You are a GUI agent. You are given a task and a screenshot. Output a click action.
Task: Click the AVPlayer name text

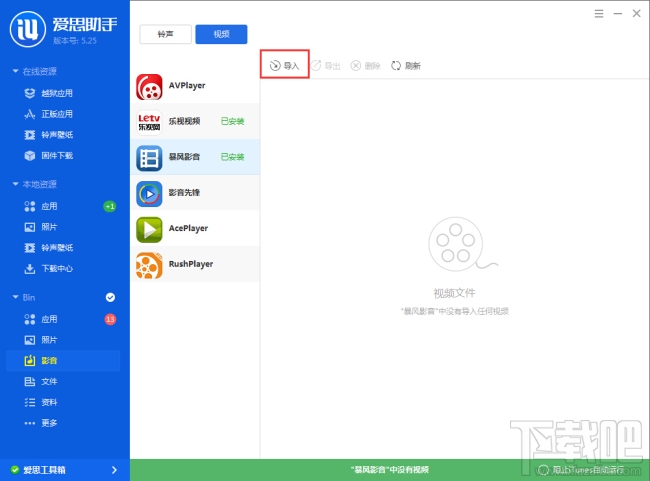(187, 85)
